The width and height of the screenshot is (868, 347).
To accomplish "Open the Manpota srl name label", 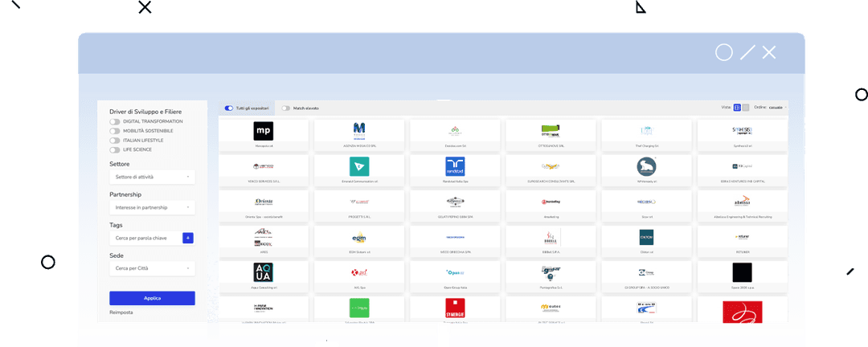I will click(x=264, y=146).
